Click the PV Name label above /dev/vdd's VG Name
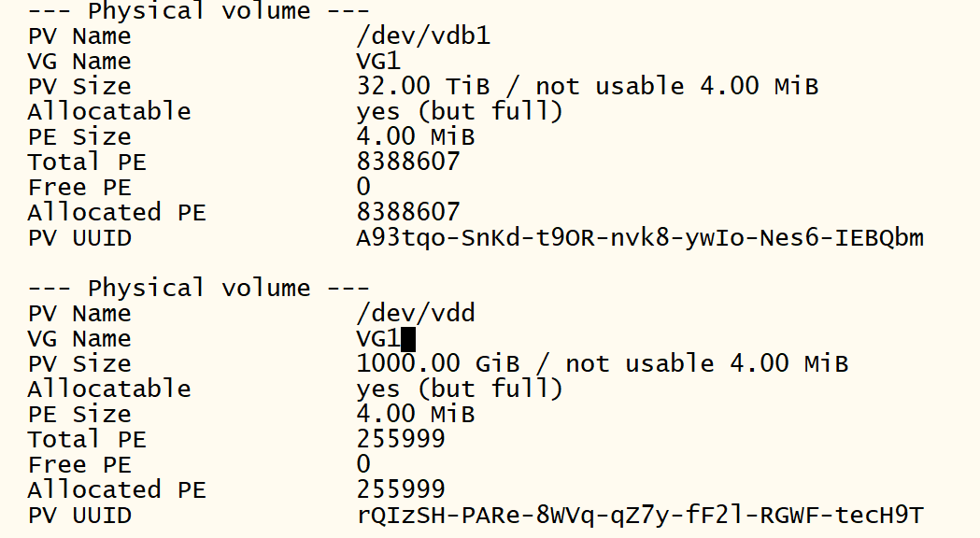980x538 pixels. [79, 314]
